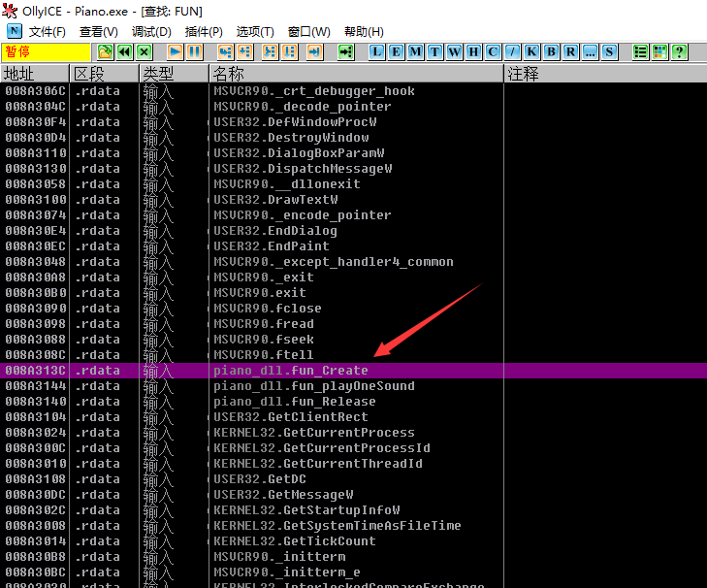Open the 帮助(H) menu

[x=364, y=32]
